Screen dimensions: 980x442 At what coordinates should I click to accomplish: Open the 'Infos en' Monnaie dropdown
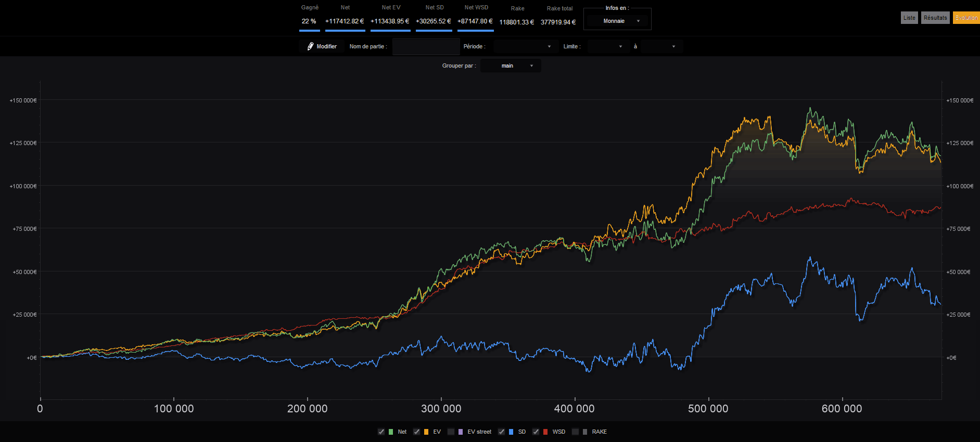click(x=617, y=21)
